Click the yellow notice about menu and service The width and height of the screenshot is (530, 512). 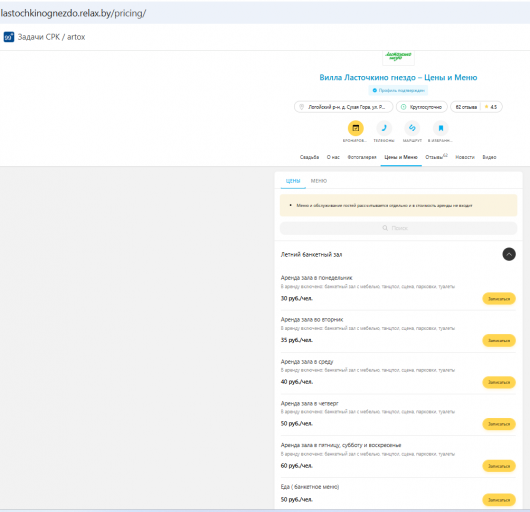398,205
